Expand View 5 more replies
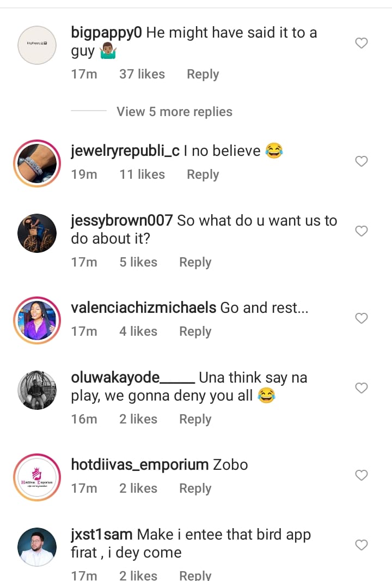The width and height of the screenshot is (392, 581). click(174, 112)
